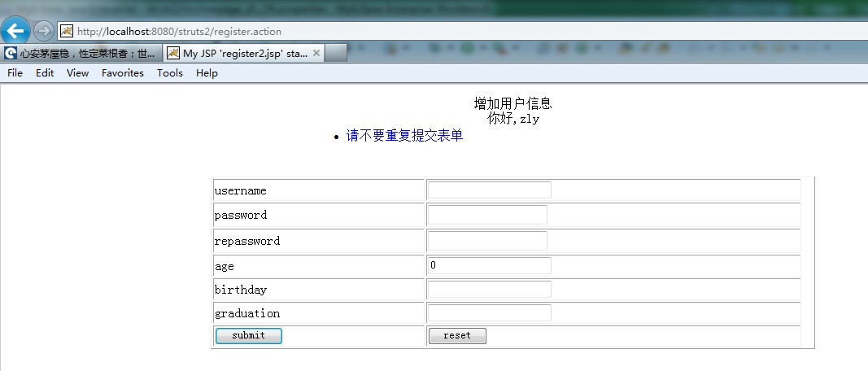The width and height of the screenshot is (868, 371).
Task: Close the My JSP 'register2.jsp' tab
Action: pyautogui.click(x=316, y=53)
